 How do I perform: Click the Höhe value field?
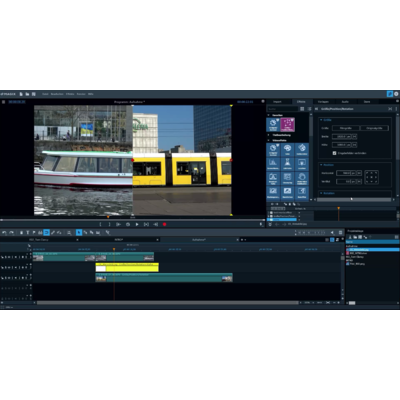point(341,145)
